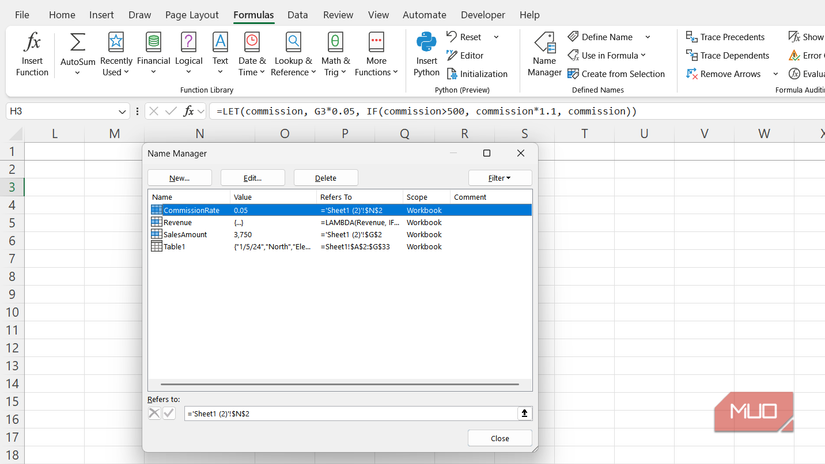The image size is (825, 464).
Task: Click Trace Dependents
Action: coord(728,55)
